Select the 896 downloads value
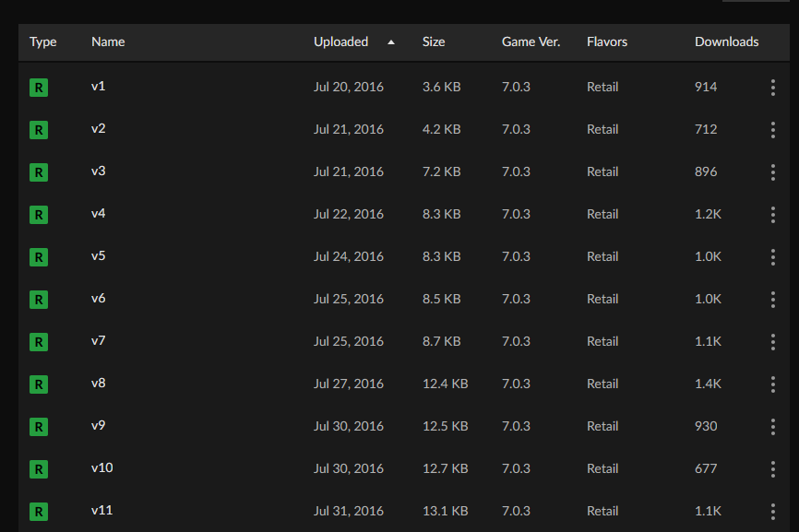This screenshot has width=799, height=532. (x=706, y=171)
